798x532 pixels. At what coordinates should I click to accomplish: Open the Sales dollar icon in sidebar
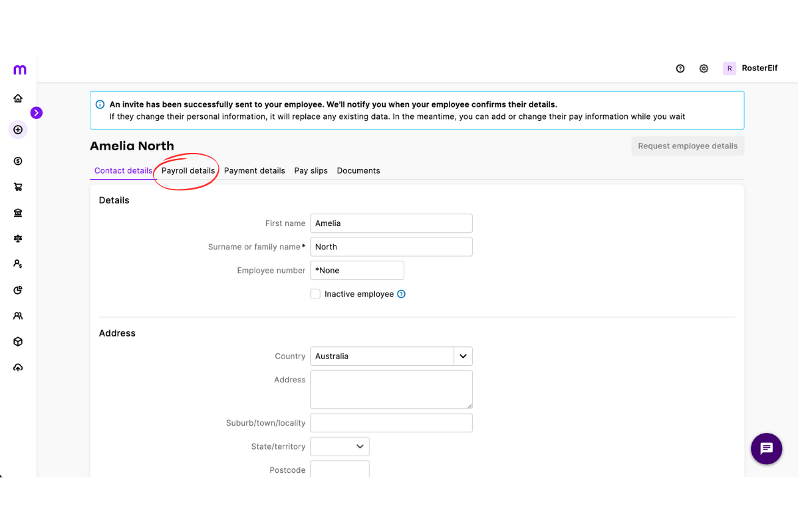point(18,161)
